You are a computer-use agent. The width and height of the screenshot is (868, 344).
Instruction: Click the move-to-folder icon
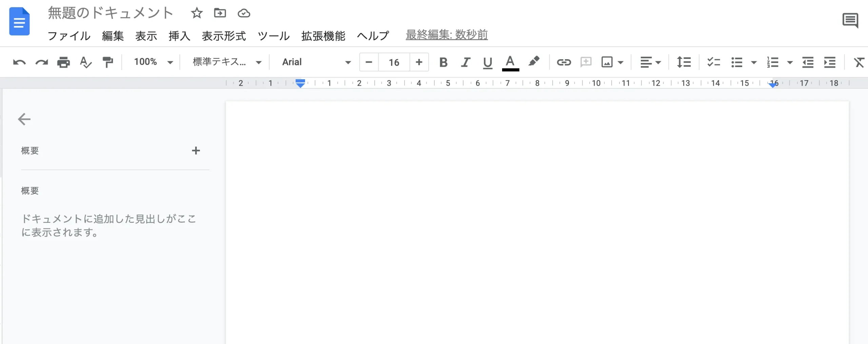[220, 13]
